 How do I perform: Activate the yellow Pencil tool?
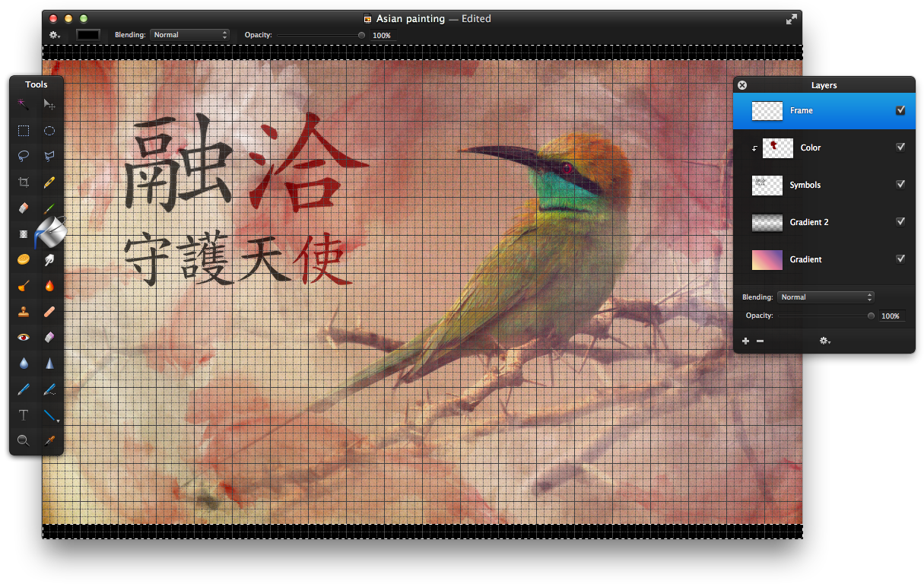pos(49,182)
